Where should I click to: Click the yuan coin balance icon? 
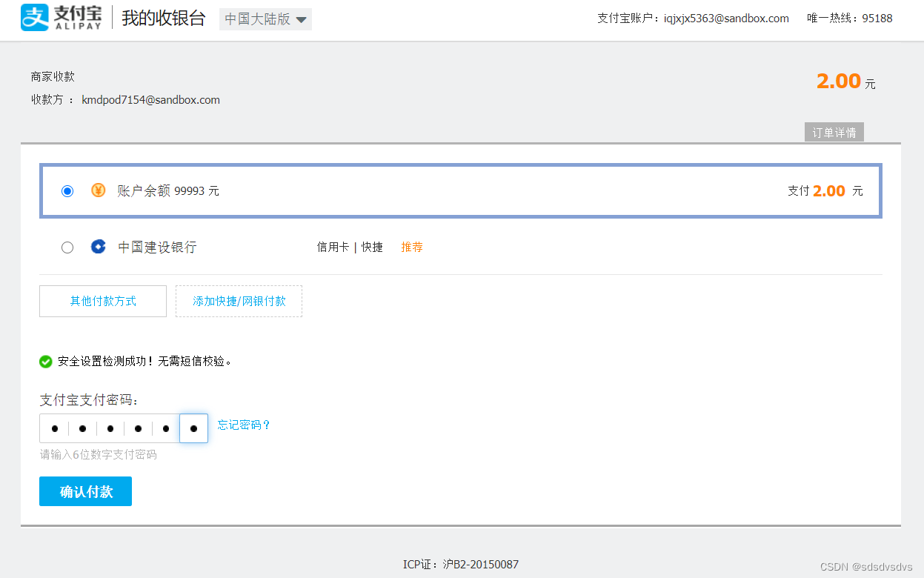(99, 190)
